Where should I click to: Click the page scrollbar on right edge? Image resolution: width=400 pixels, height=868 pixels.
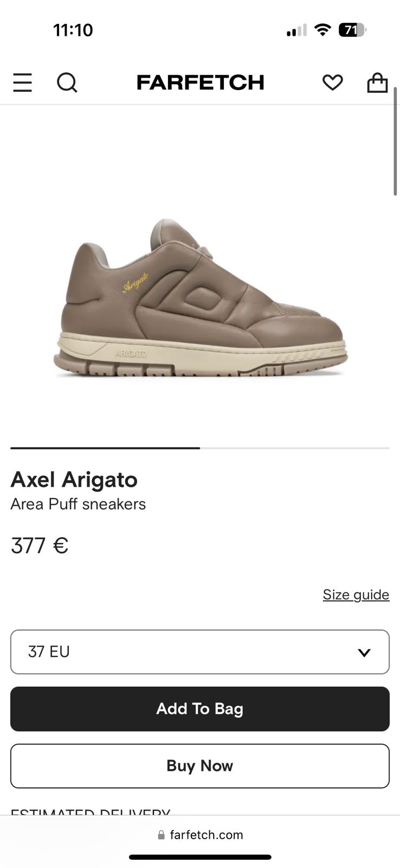pos(396,141)
